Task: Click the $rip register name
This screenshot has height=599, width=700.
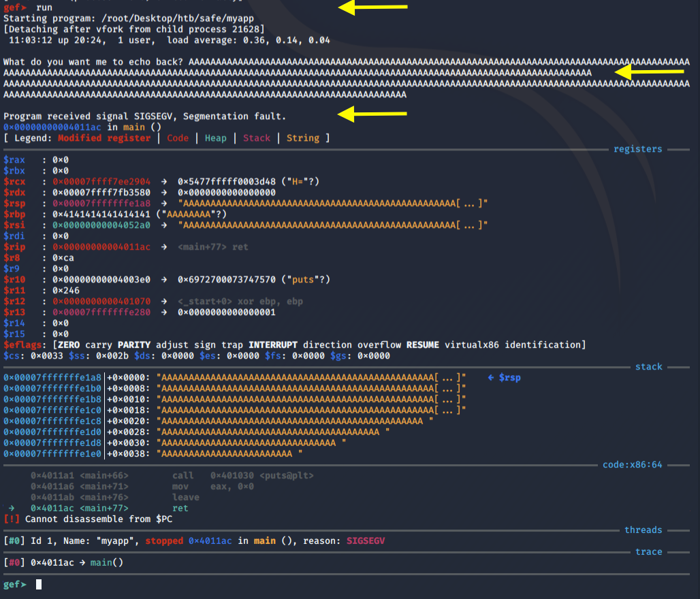Action: coord(14,246)
